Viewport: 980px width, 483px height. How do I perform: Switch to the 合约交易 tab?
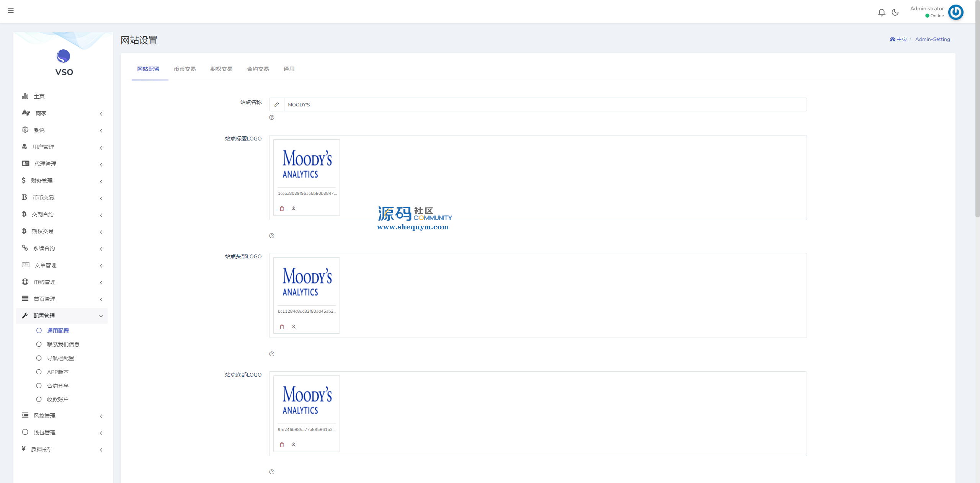tap(258, 69)
